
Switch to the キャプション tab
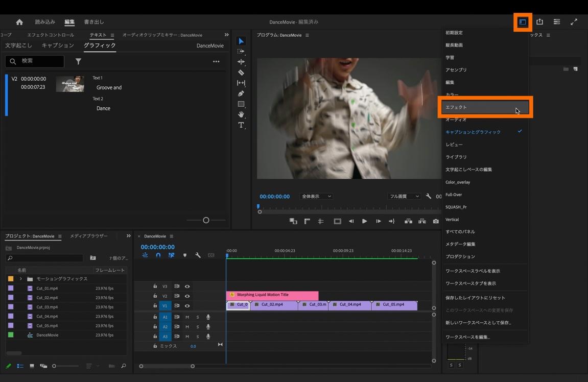(58, 45)
